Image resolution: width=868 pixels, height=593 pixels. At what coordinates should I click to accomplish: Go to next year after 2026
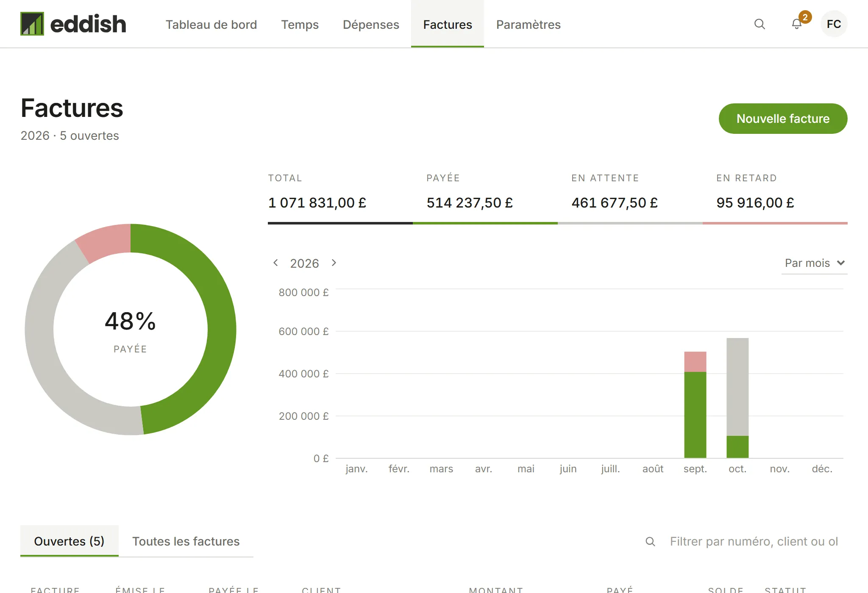tap(334, 263)
